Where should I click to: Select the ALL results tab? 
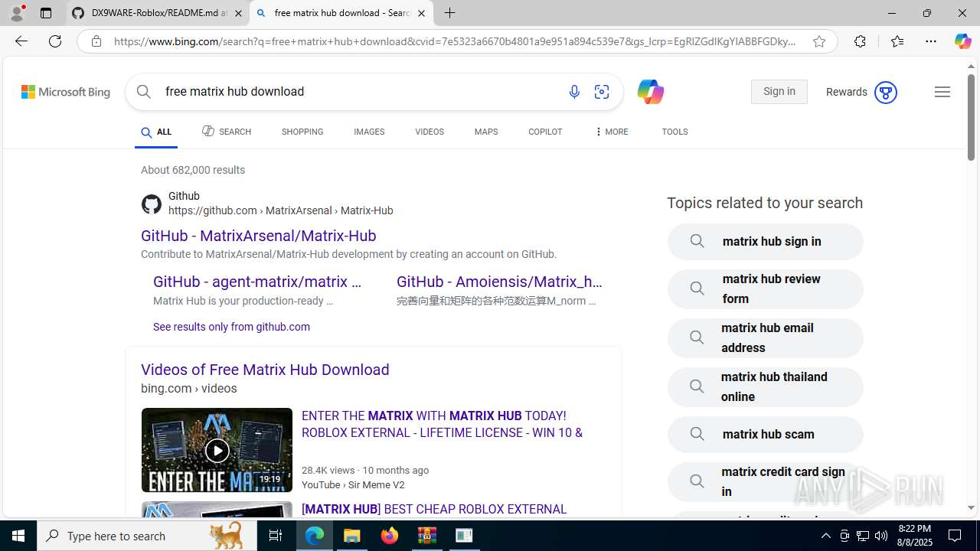click(156, 132)
